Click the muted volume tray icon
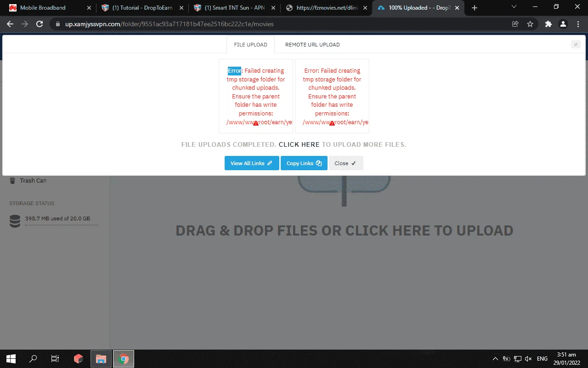 [x=528, y=359]
